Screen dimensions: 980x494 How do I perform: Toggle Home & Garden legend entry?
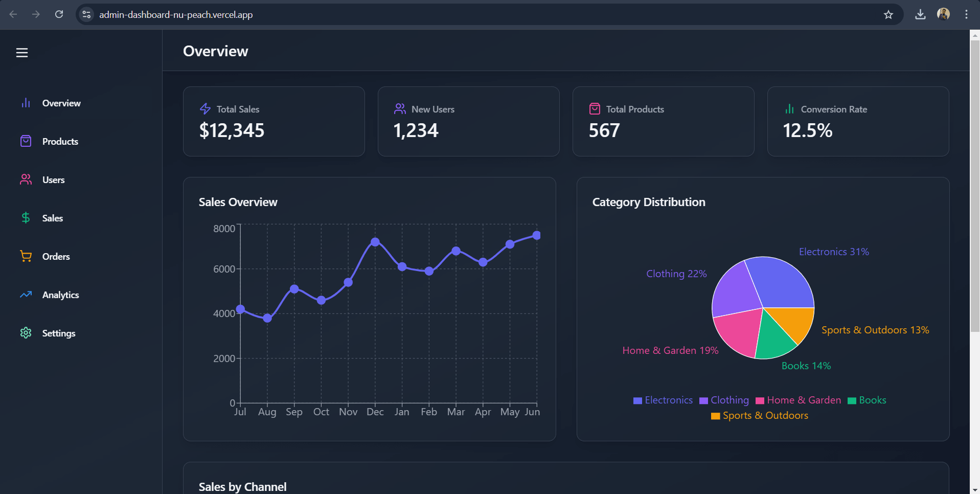798,400
